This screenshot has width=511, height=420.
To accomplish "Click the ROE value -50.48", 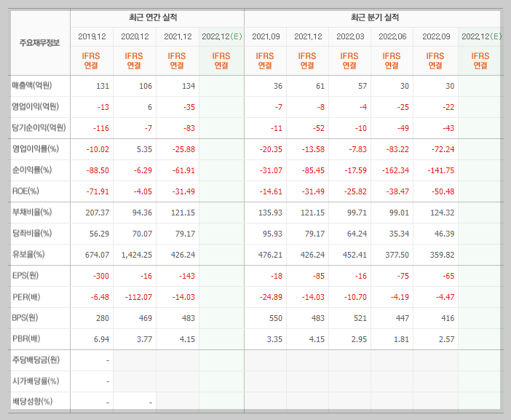I will tap(443, 191).
